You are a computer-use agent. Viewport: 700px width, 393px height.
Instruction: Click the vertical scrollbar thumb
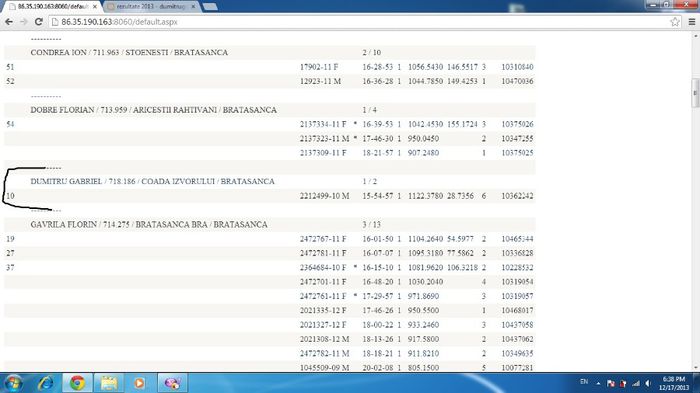coord(695,93)
